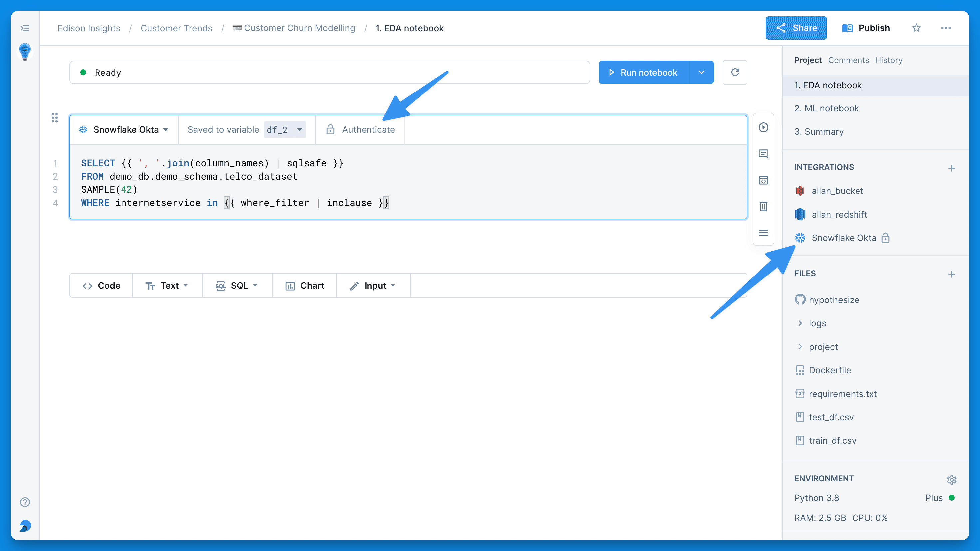Screen dimensions: 980x551
Task: Click the cell comment icon on right panel
Action: point(763,153)
